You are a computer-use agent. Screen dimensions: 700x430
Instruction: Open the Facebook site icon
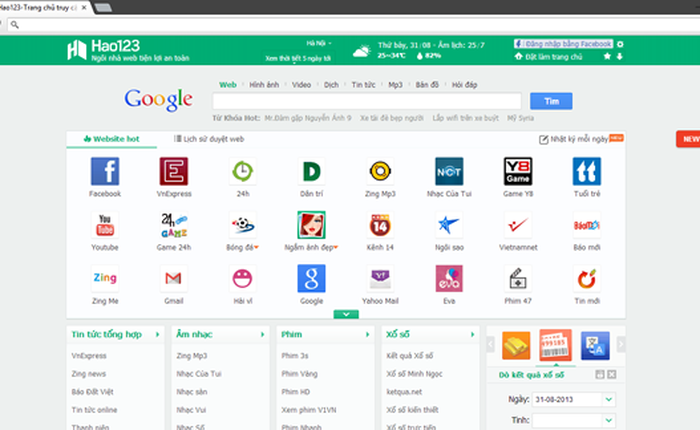pos(105,171)
